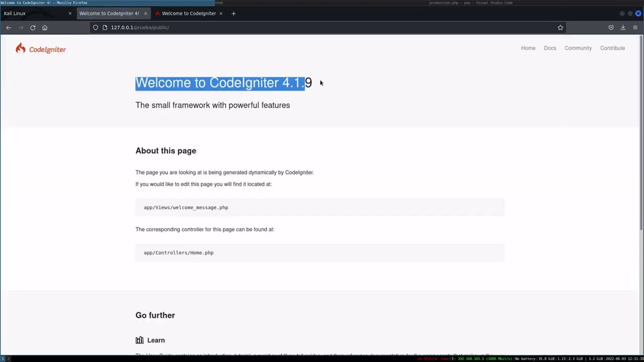Image resolution: width=644 pixels, height=362 pixels.
Task: Click 'generated dynamically by CodeIgniter' sentence
Action: pyautogui.click(x=224, y=172)
